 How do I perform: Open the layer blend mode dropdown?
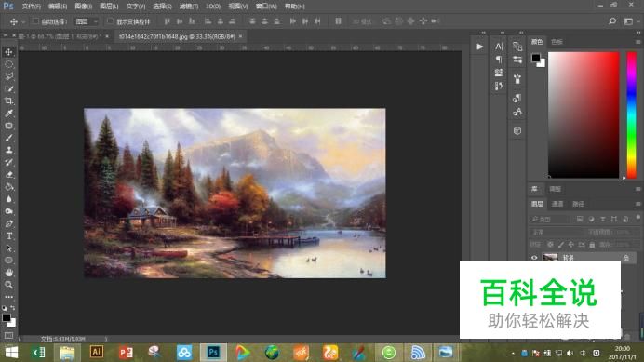click(x=557, y=232)
